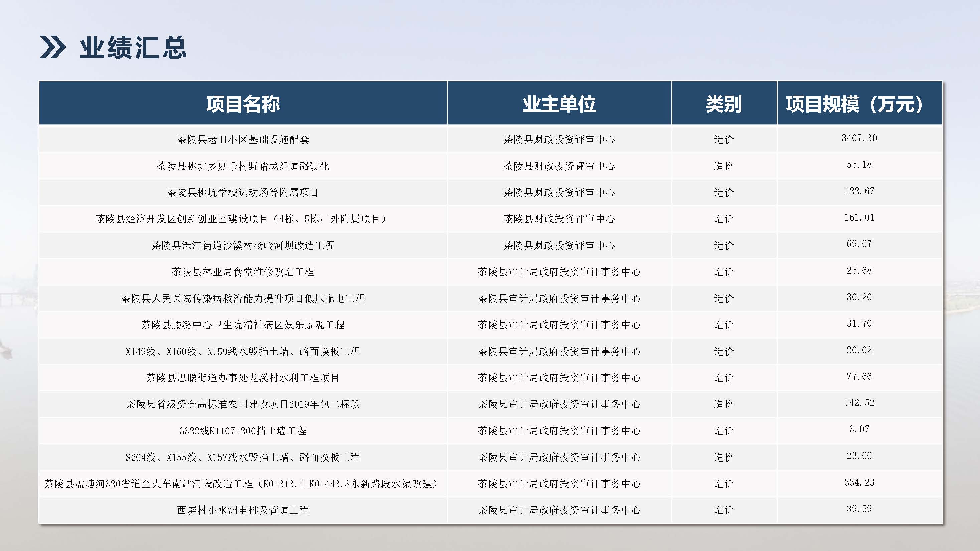
Task: Click the project name 茶陵县老旧小区基础设施配套
Action: click(243, 140)
